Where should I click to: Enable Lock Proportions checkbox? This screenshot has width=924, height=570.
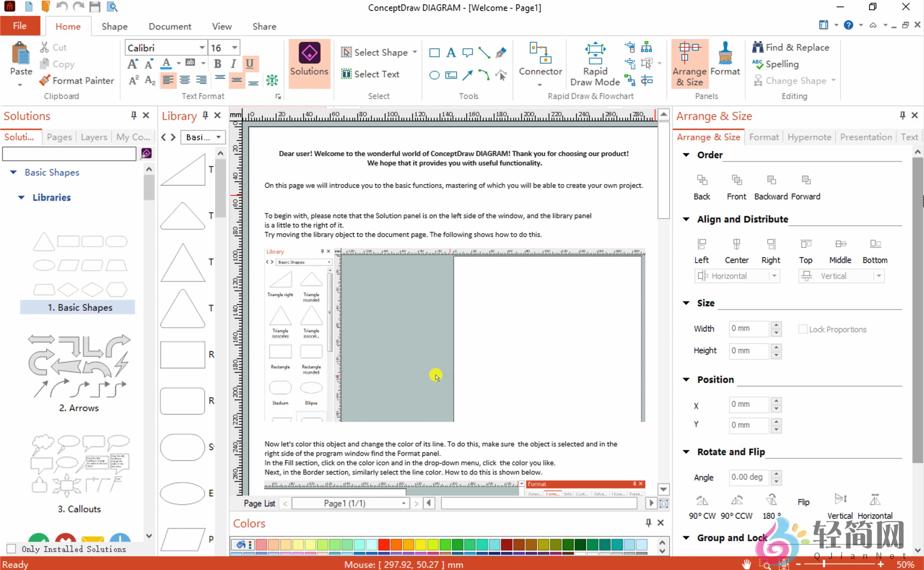pos(803,329)
